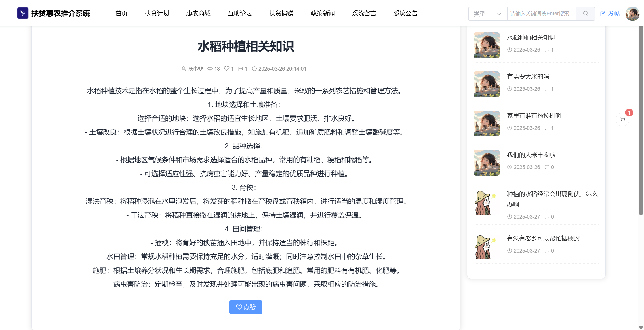Click the 发帖 post icon
Viewport: 644px width, 330px height.
click(603, 14)
